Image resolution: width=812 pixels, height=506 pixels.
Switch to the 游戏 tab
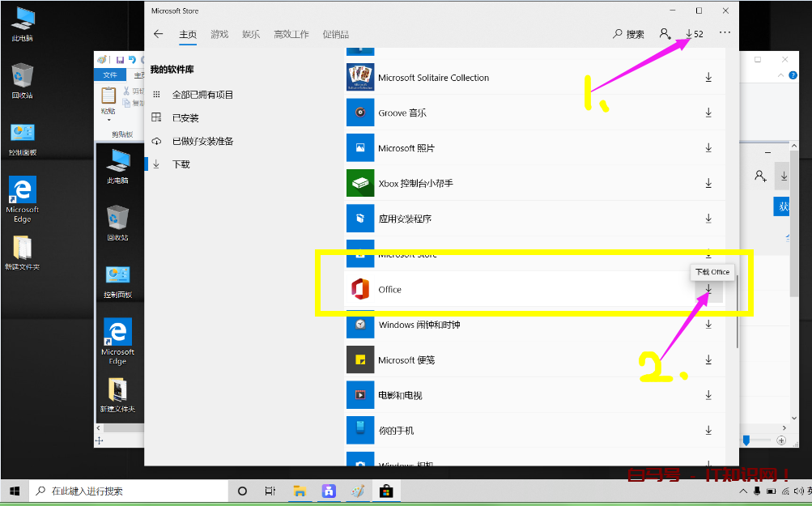(x=219, y=35)
